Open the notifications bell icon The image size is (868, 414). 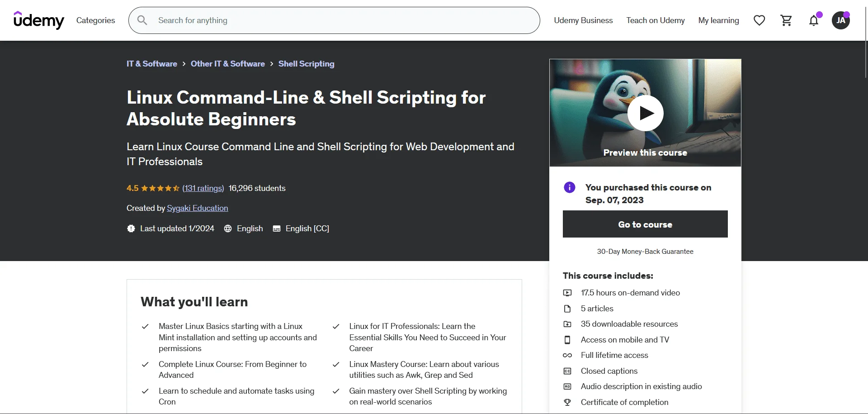[814, 20]
